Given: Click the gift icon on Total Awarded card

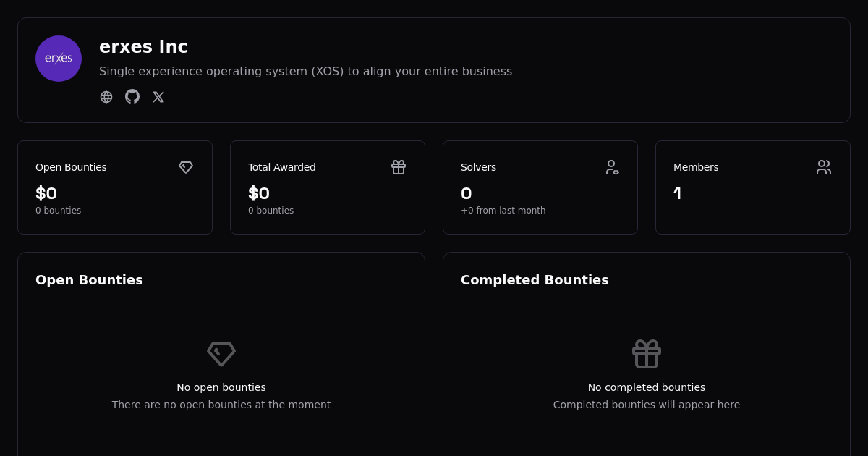Looking at the screenshot, I should (399, 167).
